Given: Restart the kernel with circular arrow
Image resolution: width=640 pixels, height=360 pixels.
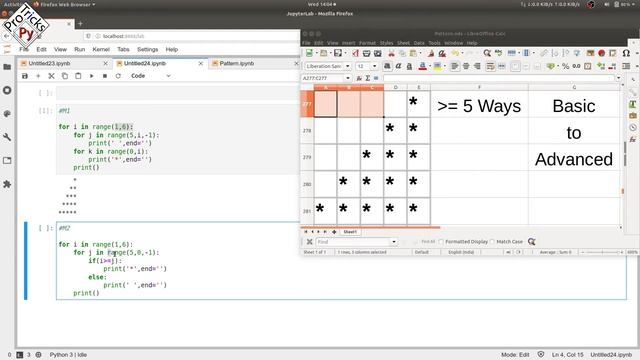Looking at the screenshot, I should click(x=118, y=76).
